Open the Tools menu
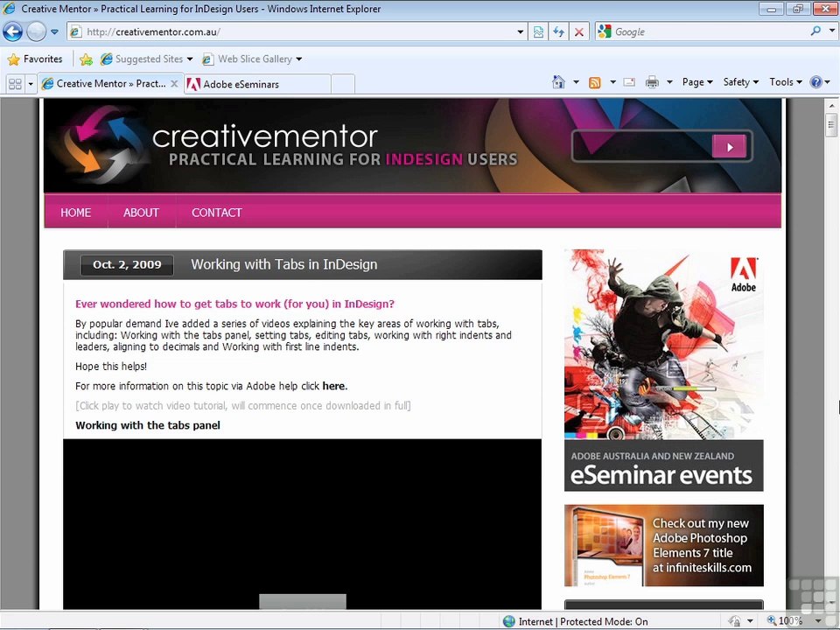The image size is (840, 630). [786, 82]
